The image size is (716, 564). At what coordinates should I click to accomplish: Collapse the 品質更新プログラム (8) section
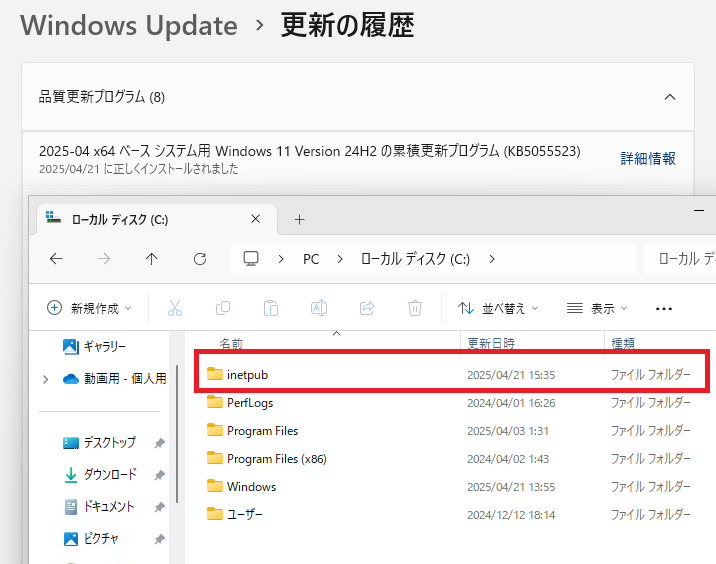coord(670,97)
